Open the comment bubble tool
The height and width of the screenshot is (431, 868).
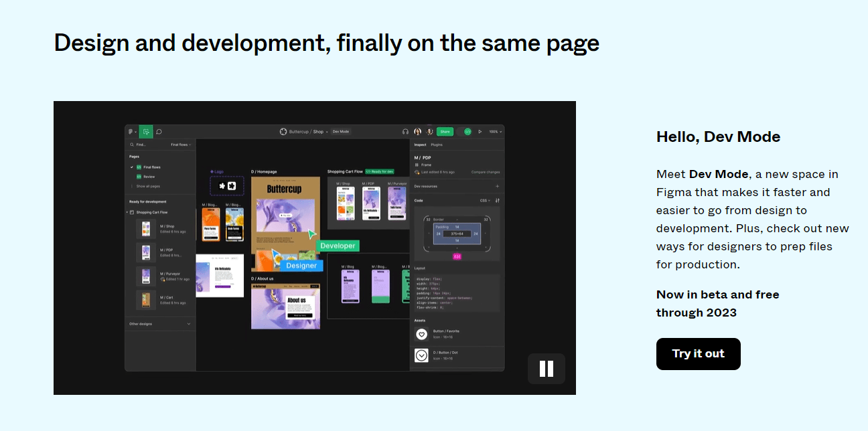(159, 132)
